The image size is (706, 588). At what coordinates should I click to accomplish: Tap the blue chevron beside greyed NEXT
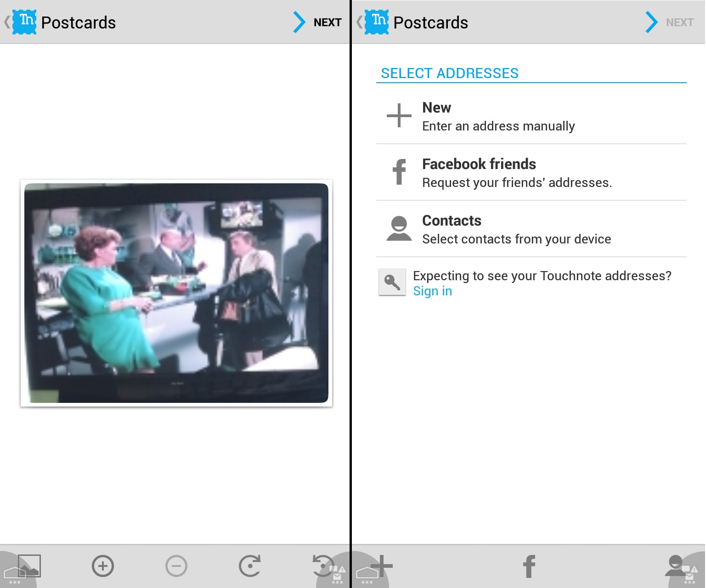651,22
